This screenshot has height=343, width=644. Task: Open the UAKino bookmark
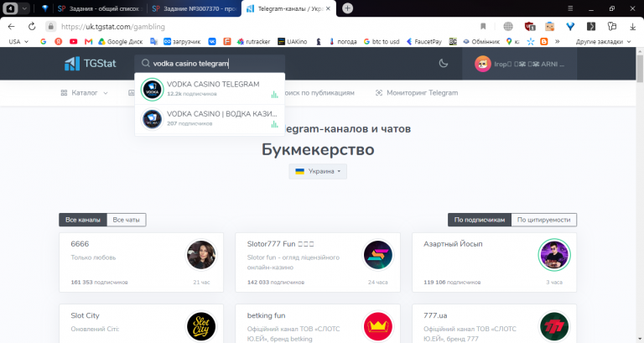click(x=293, y=41)
